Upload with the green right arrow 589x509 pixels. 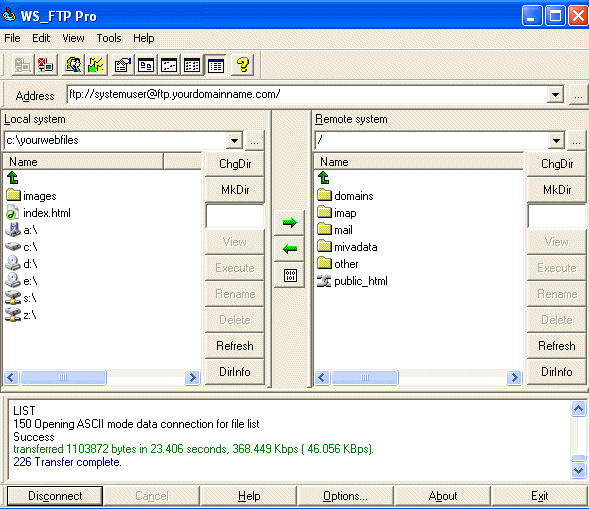[290, 223]
